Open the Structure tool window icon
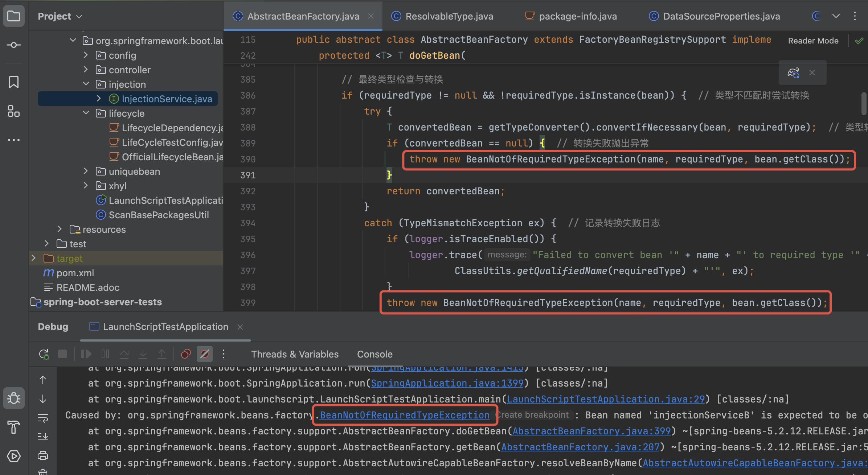Viewport: 868px width, 475px height. coord(14,111)
